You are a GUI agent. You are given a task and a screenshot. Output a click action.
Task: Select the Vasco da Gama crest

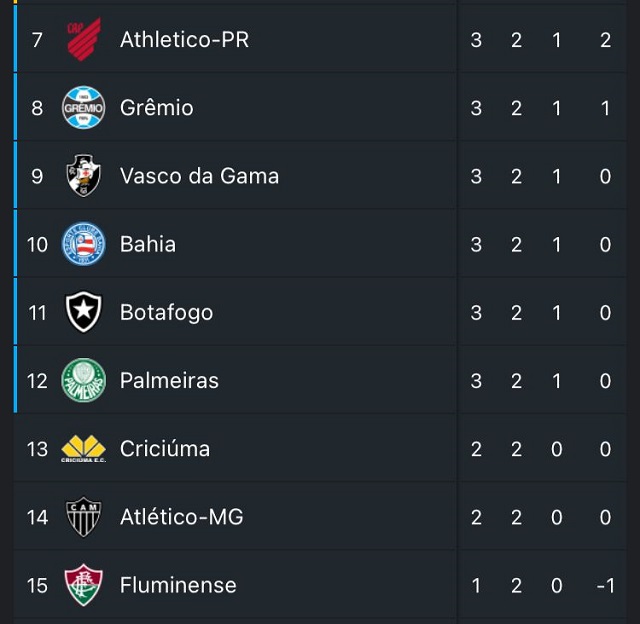[x=84, y=176]
